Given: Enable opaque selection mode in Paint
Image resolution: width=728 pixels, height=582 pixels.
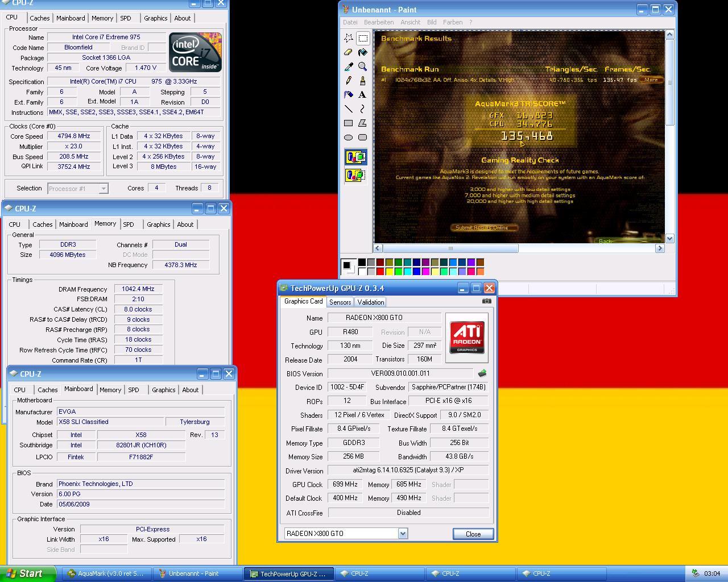Looking at the screenshot, I should point(355,157).
